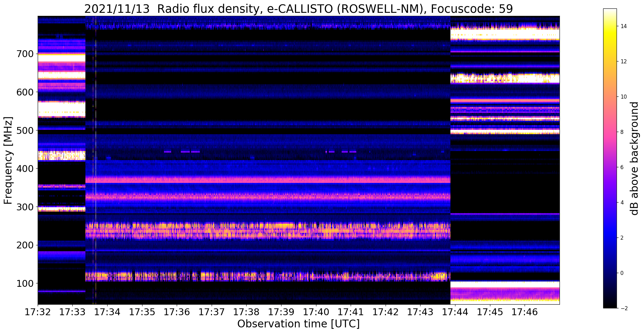Click the 17:34 time tick label

pyautogui.click(x=108, y=312)
